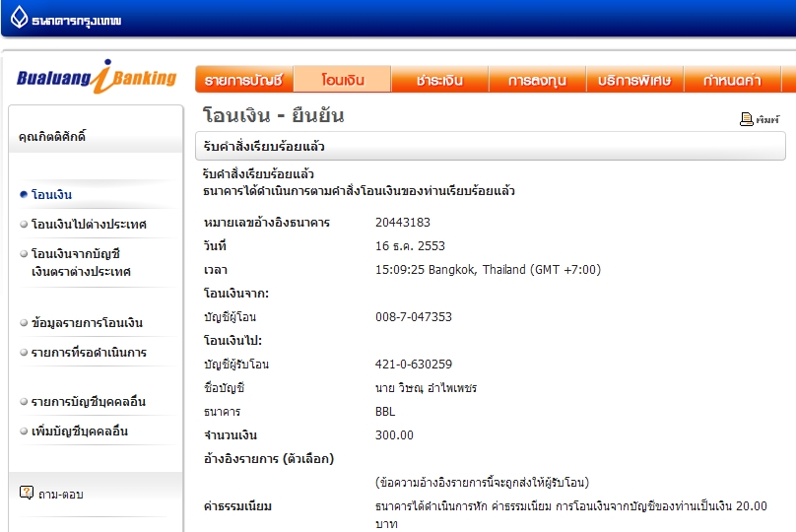Click the ถาม-ตอบ question mark icon
Viewport: 796px width, 532px height.
coord(27,493)
